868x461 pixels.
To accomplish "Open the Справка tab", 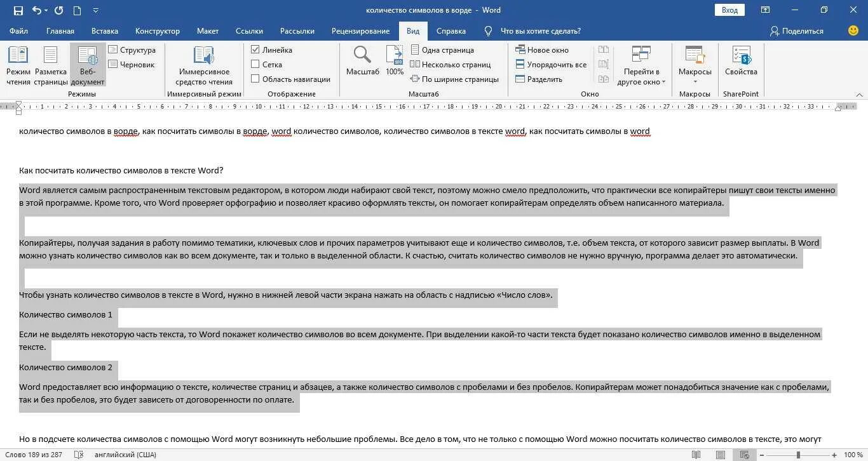I will coord(451,30).
